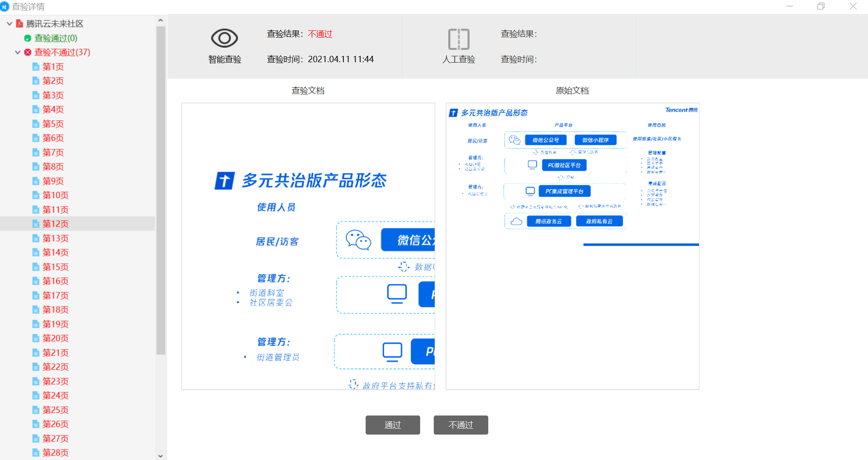Click the 通过 button

click(393, 425)
